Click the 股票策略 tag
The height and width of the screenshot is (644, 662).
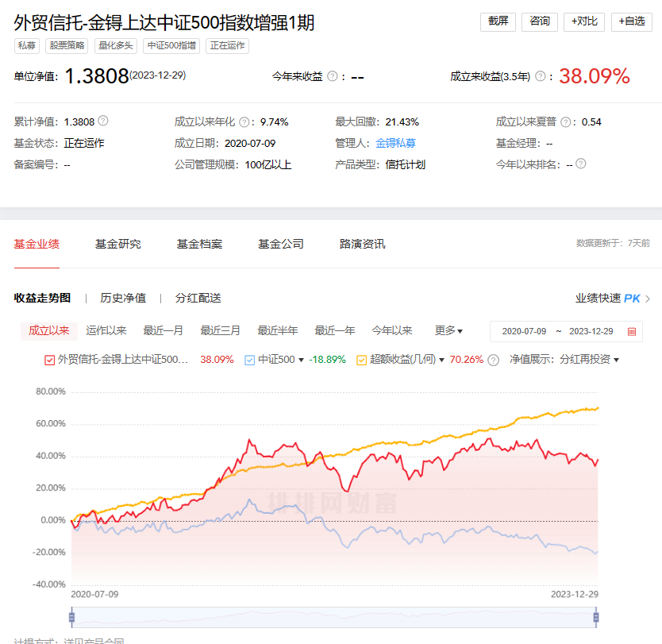pyautogui.click(x=67, y=45)
